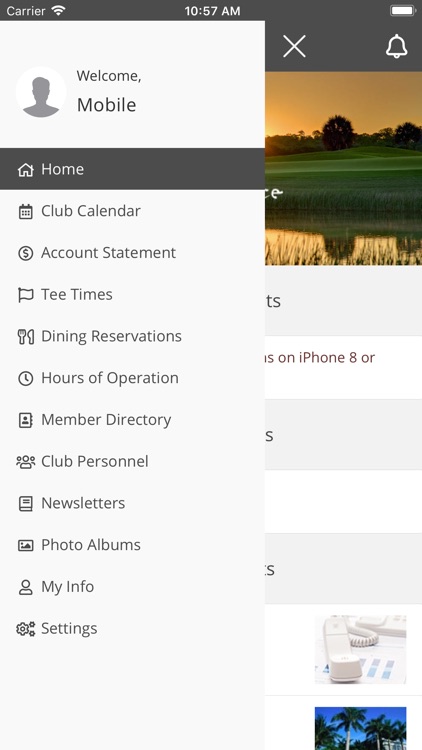The height and width of the screenshot is (750, 422).
Task: Tap the golf course sunset banner image
Action: coord(344,168)
